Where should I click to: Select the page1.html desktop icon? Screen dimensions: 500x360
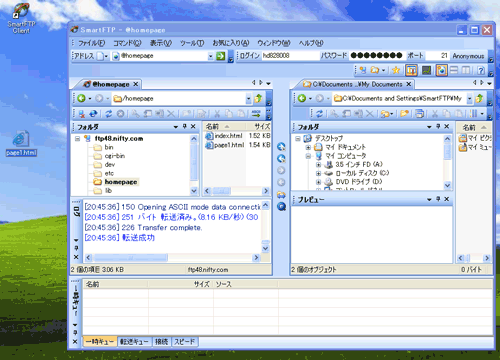point(21,144)
